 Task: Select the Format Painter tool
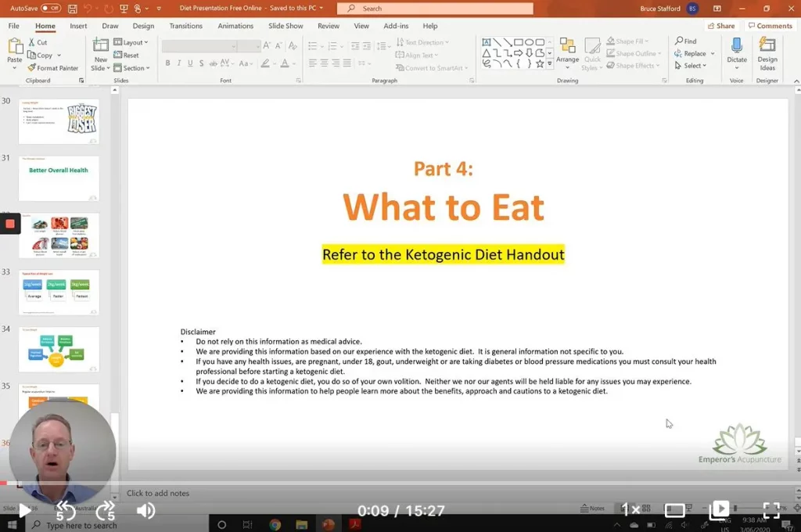pos(53,68)
